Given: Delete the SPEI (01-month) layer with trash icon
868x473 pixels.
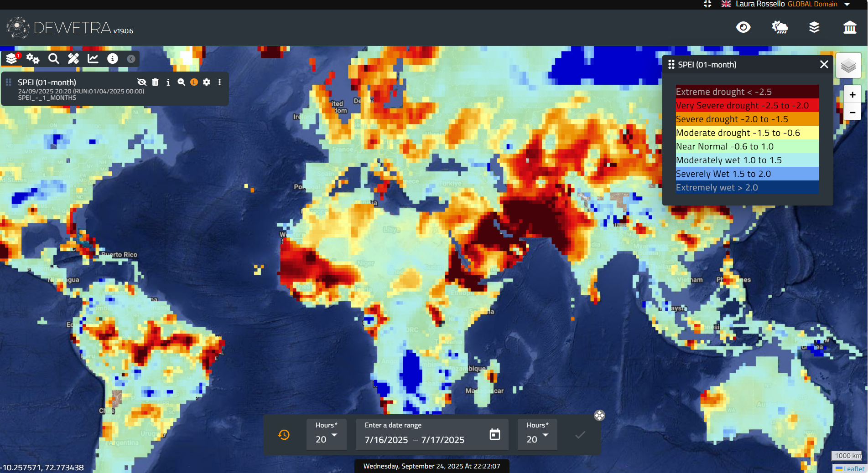Looking at the screenshot, I should point(155,82).
